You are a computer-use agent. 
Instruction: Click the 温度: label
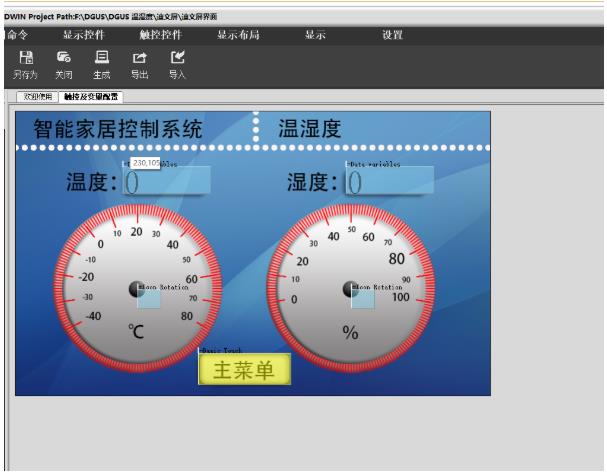91,182
